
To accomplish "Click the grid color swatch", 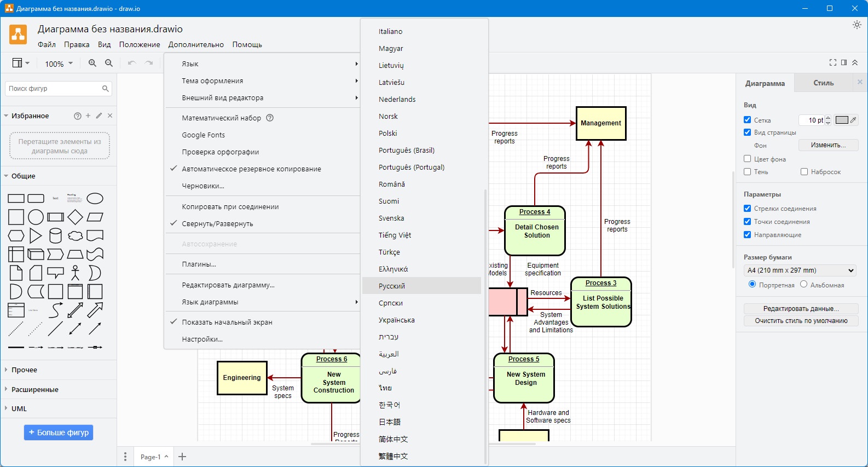I will tap(842, 120).
